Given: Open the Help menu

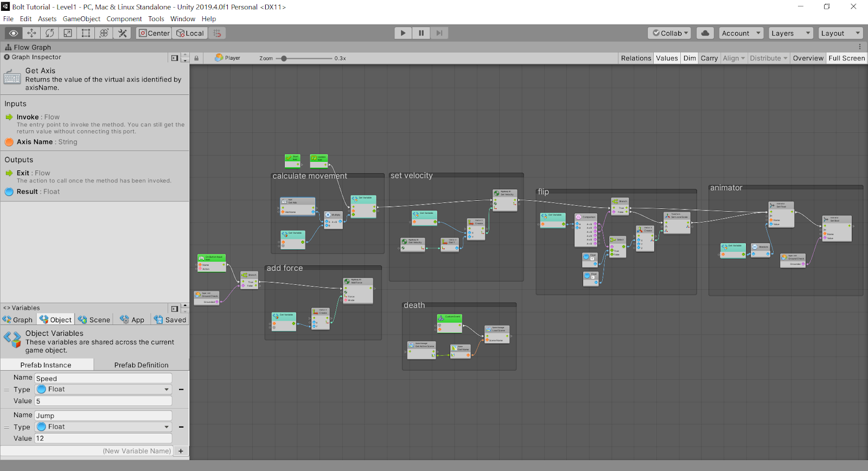Looking at the screenshot, I should 209,18.
